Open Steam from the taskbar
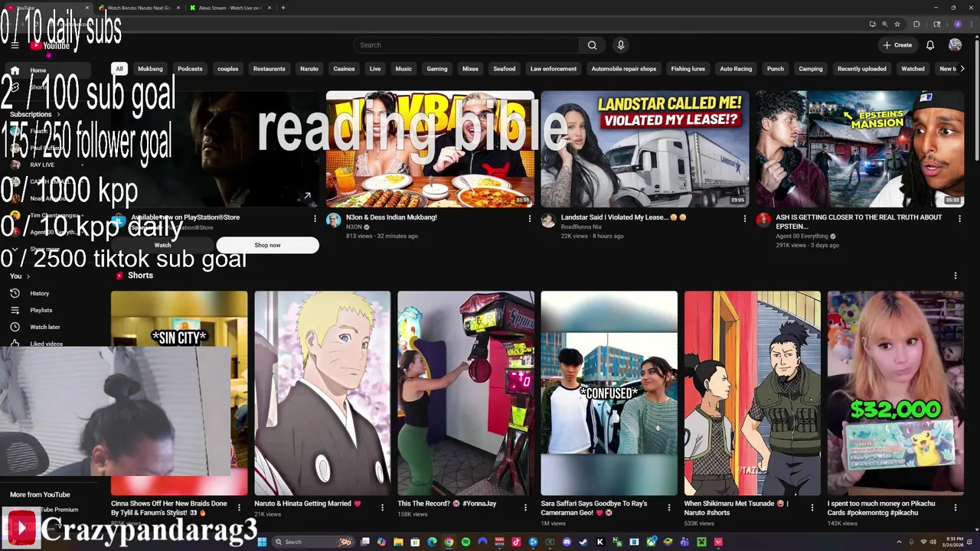Screen dimensions: 980x551 583,542
